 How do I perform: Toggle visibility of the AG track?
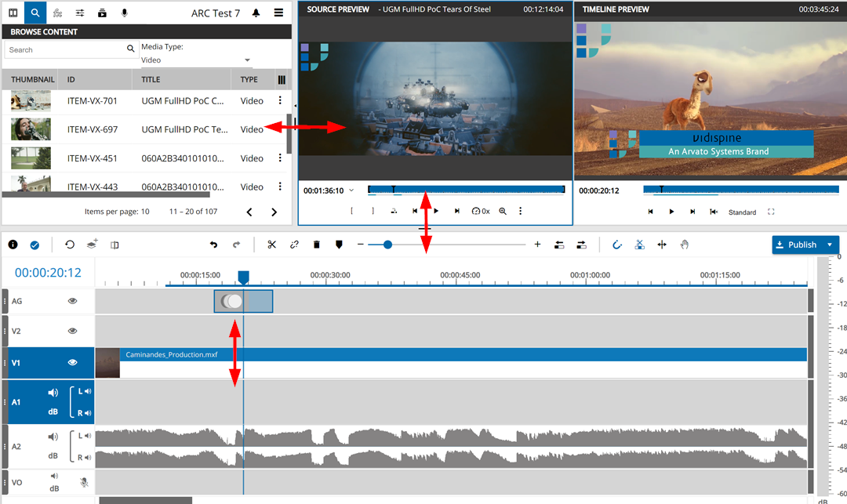(72, 301)
